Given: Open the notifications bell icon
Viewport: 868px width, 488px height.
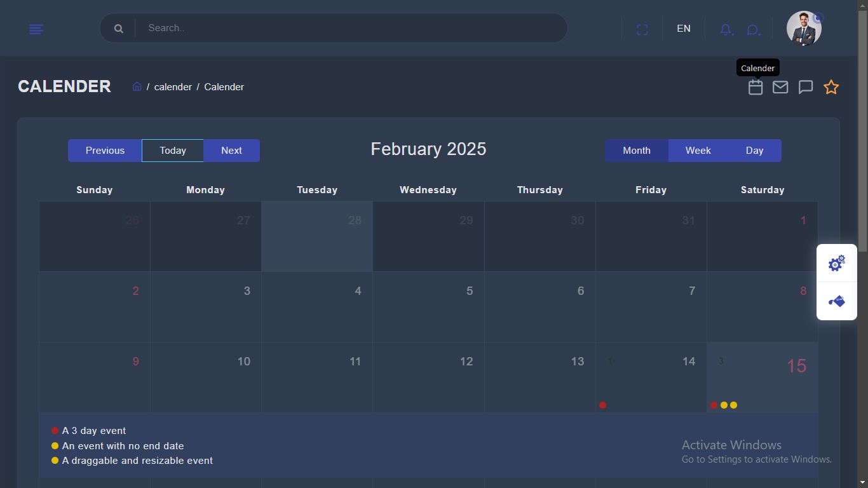Looking at the screenshot, I should [726, 29].
